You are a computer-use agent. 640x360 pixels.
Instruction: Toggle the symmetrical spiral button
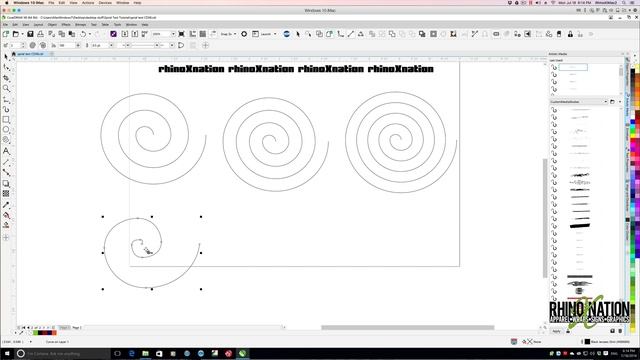point(33,45)
